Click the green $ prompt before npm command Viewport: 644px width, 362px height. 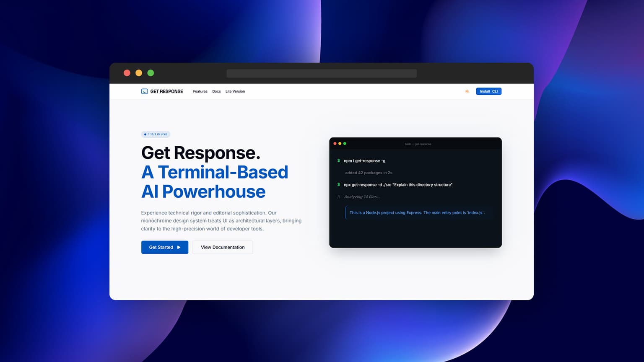pyautogui.click(x=339, y=160)
